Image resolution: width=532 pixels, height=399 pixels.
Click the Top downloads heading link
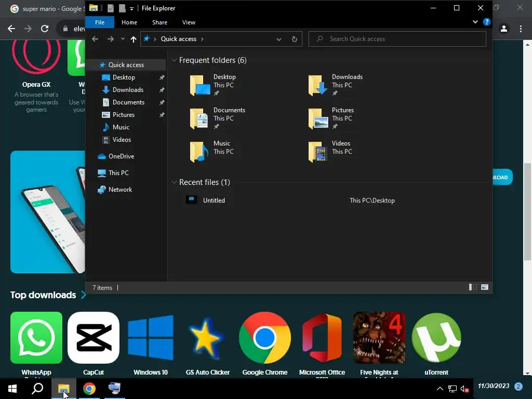[x=48, y=295]
